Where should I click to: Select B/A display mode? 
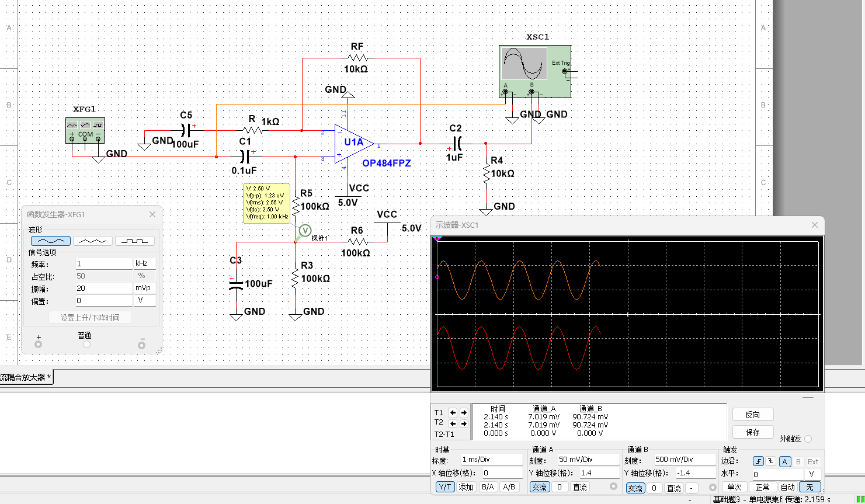pos(488,487)
